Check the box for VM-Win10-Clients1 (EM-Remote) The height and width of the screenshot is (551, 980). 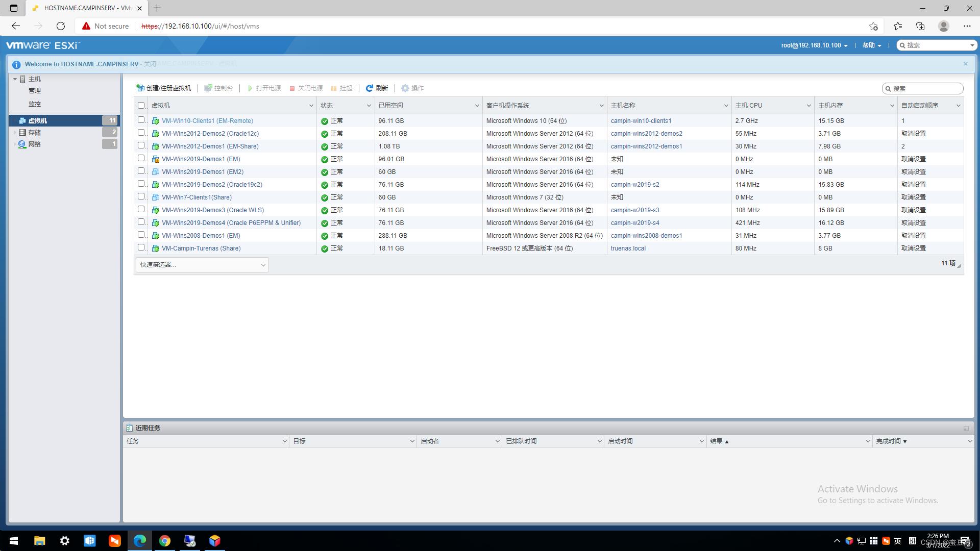(x=141, y=120)
